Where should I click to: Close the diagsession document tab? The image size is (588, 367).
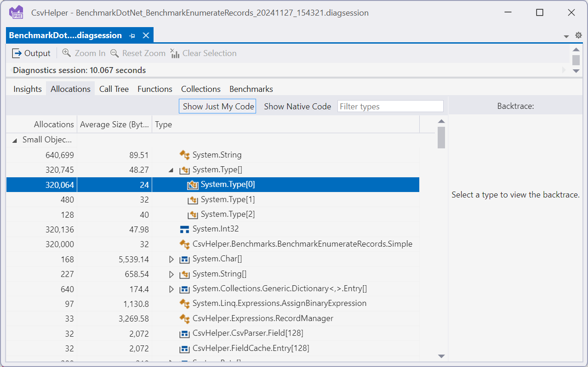tap(146, 36)
